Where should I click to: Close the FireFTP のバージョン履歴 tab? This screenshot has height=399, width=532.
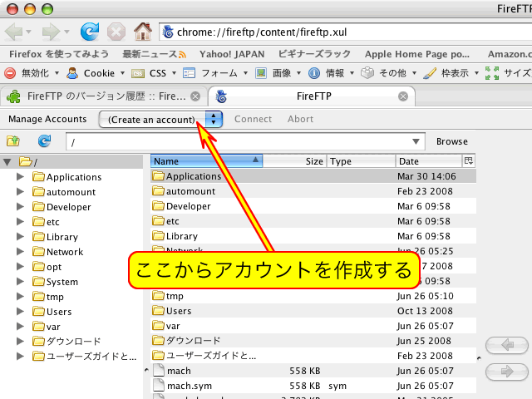pyautogui.click(x=195, y=96)
